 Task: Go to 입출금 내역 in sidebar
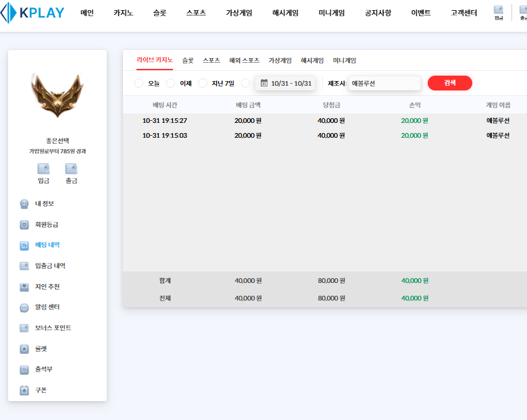tap(51, 266)
